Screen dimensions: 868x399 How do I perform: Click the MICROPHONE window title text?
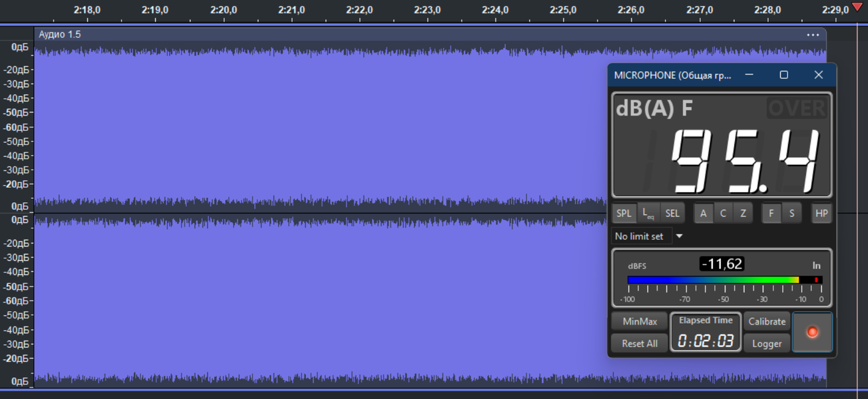[672, 75]
